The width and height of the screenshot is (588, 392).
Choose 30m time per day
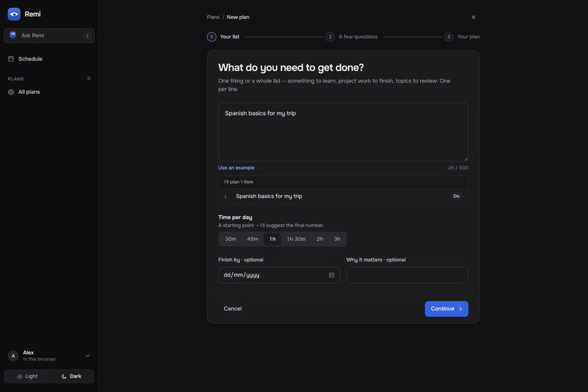[231, 239]
